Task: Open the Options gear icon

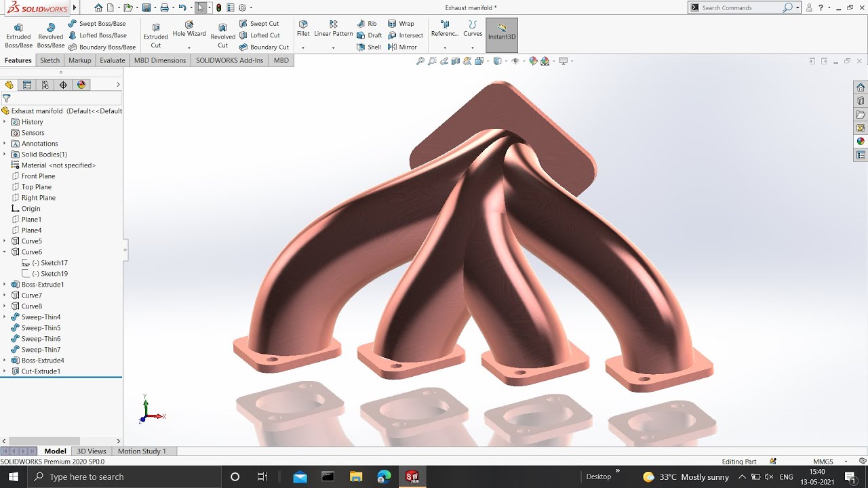Action: pos(242,7)
